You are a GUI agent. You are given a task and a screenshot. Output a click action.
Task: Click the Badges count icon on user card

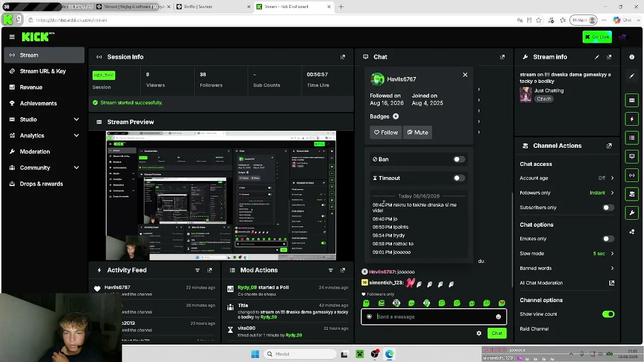click(x=395, y=117)
